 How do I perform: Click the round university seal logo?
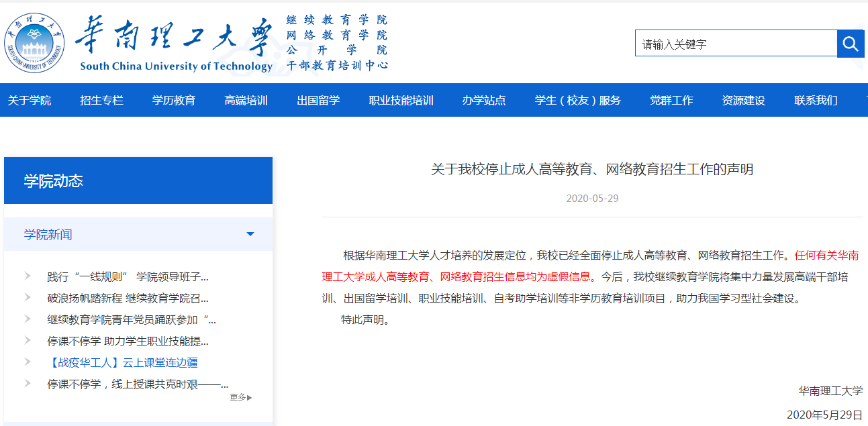[x=35, y=43]
